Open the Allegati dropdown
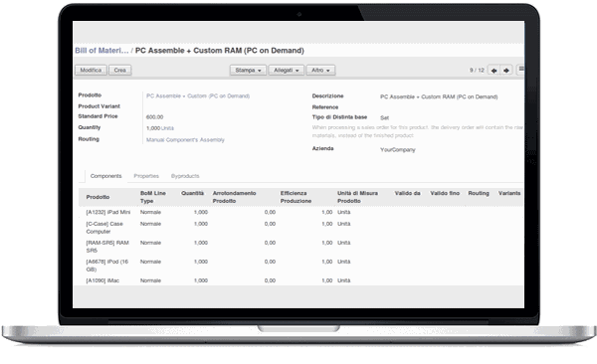Image resolution: width=597 pixels, height=364 pixels. pos(287,70)
